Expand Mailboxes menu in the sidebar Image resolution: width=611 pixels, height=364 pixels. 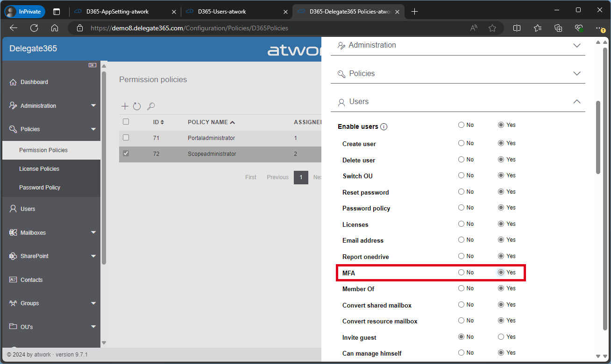(x=93, y=232)
